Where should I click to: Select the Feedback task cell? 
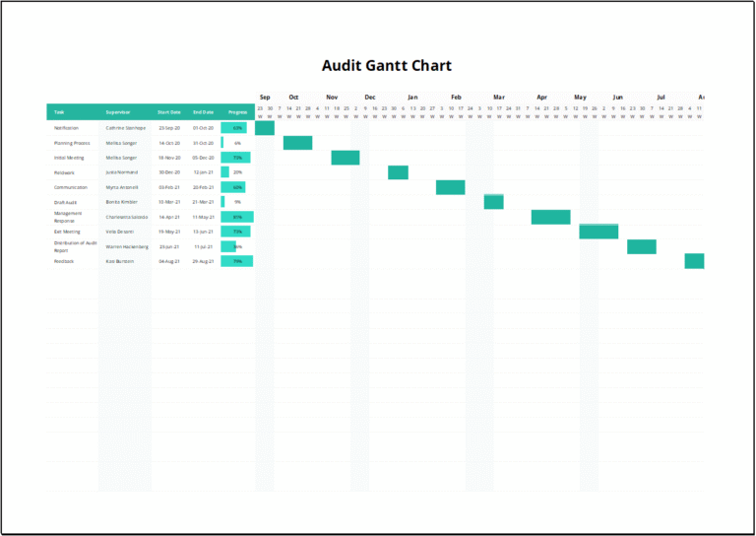[64, 261]
